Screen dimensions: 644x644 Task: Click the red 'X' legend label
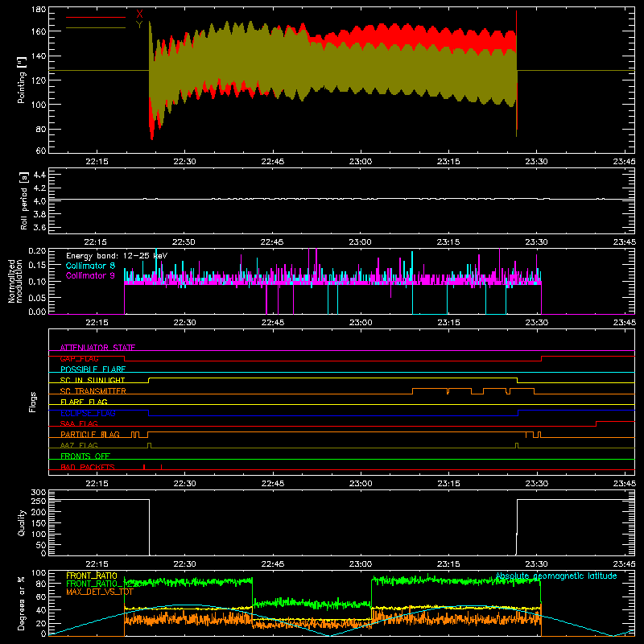139,14
